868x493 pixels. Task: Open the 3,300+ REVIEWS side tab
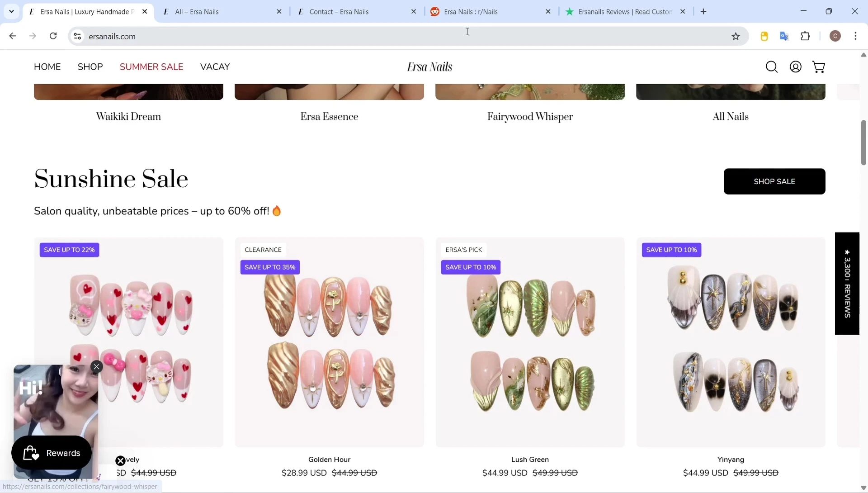point(847,284)
